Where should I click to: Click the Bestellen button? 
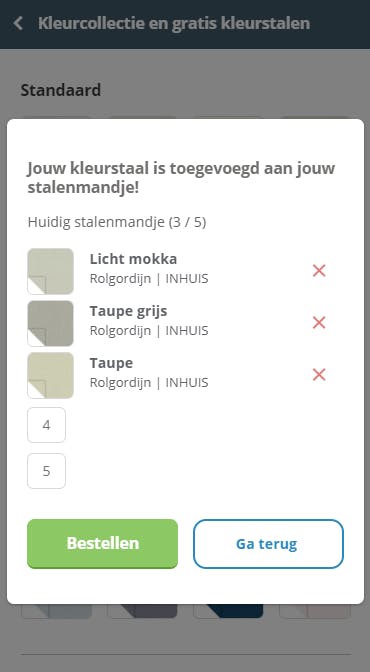click(102, 543)
